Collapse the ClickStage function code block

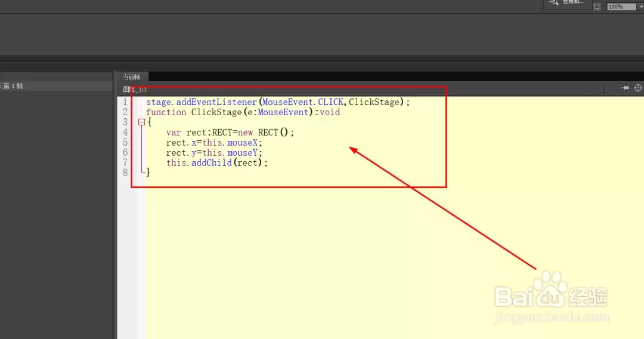[142, 122]
